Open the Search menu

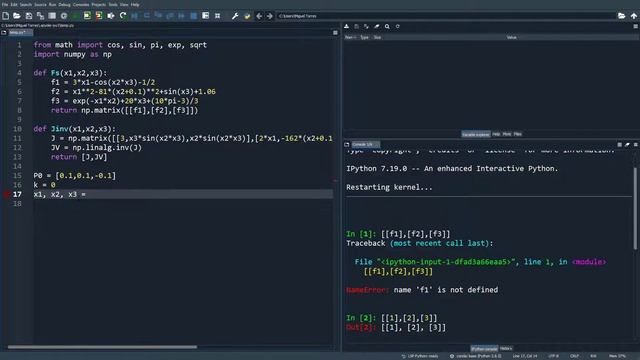[26, 4]
